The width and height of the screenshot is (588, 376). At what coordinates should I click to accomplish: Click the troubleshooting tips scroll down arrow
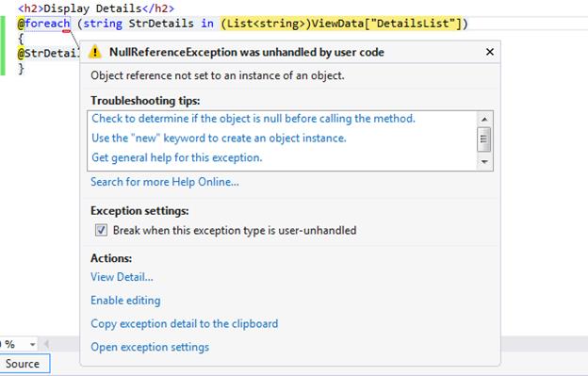[484, 162]
